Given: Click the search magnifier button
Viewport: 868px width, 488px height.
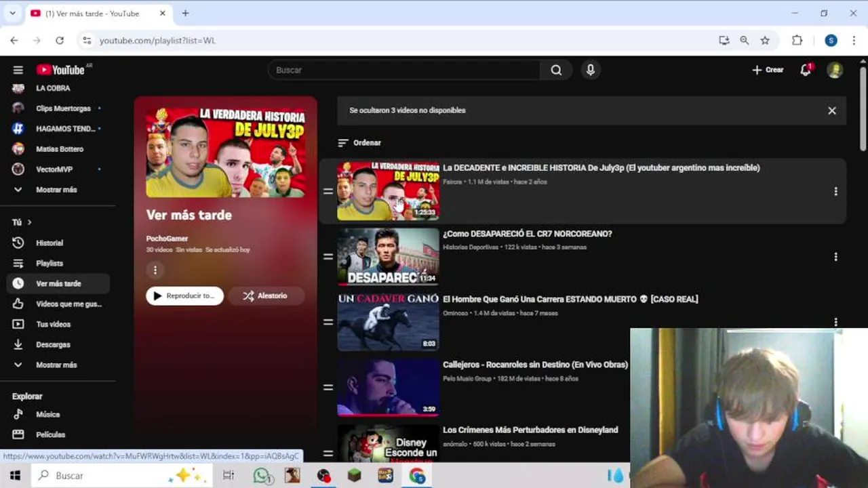Looking at the screenshot, I should coord(556,70).
